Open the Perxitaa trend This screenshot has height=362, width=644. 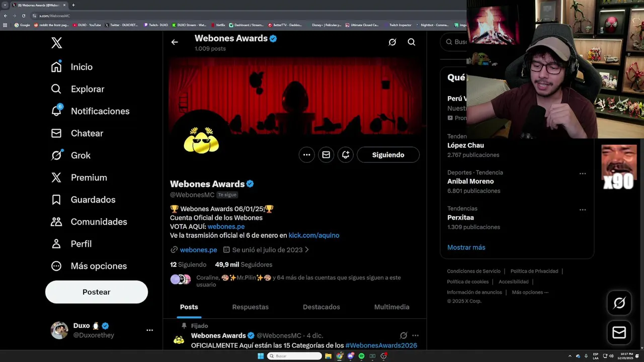pos(460,218)
